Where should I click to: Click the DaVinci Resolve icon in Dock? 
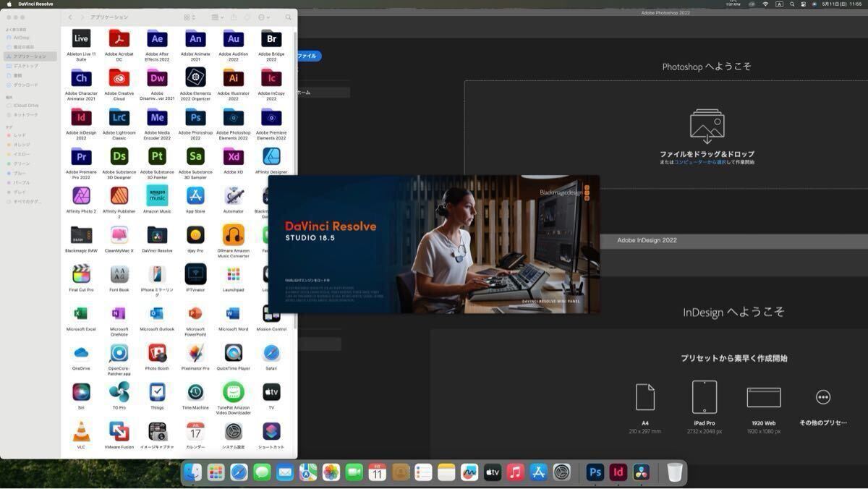[x=641, y=472]
